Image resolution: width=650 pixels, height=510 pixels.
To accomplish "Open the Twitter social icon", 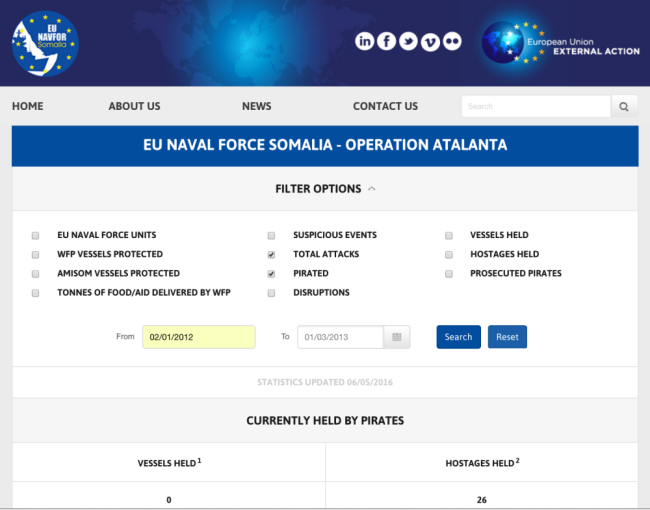I will (408, 41).
